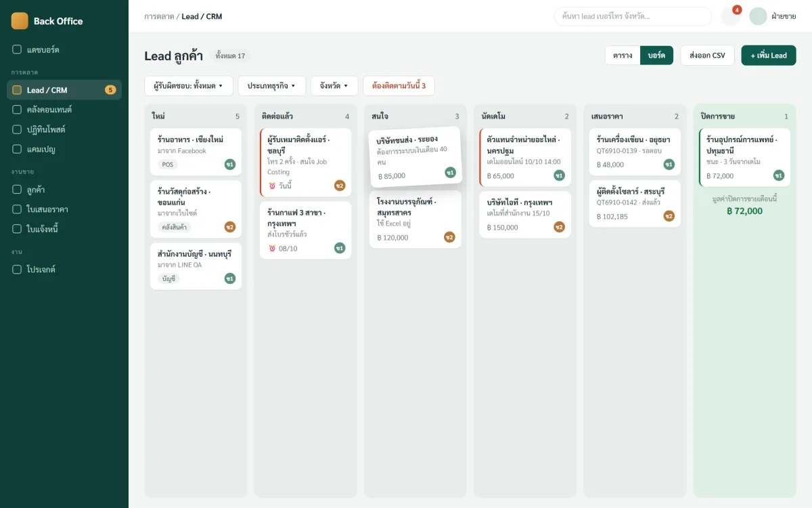Open แคมเปญ via its sidebar icon
The width and height of the screenshot is (812, 508).
pyautogui.click(x=17, y=148)
